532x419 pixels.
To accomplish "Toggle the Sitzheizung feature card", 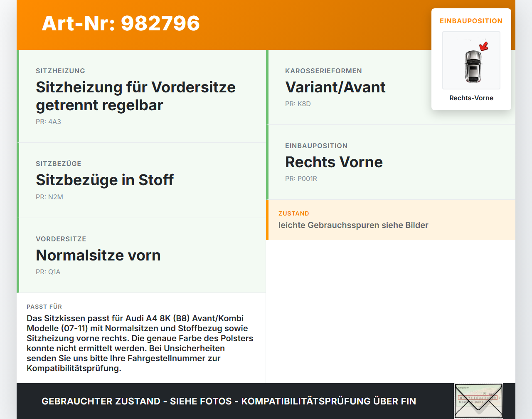I will (141, 96).
